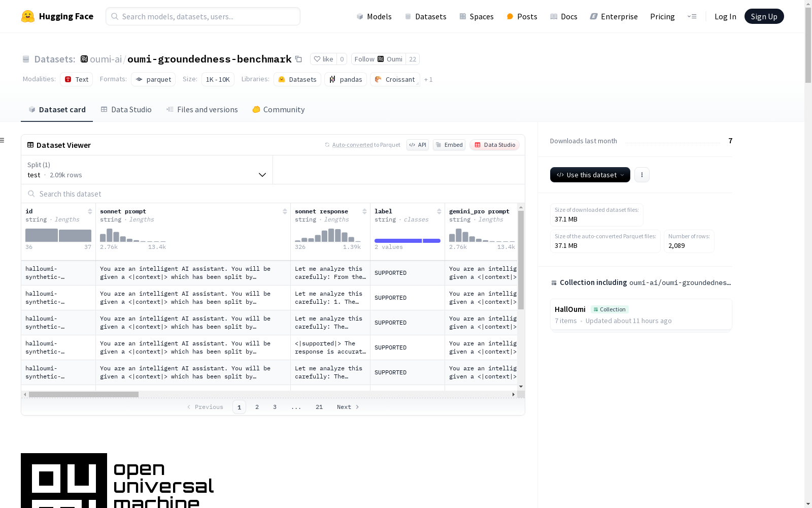
Task: Sort the label column
Action: click(439, 211)
